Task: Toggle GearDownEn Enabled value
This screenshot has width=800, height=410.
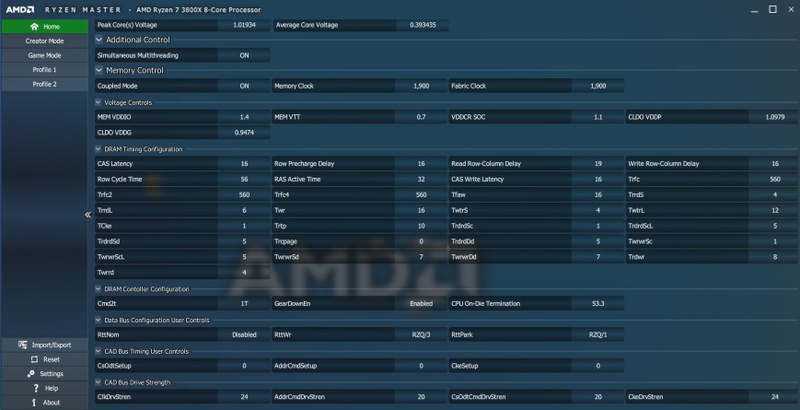Action: pos(421,303)
